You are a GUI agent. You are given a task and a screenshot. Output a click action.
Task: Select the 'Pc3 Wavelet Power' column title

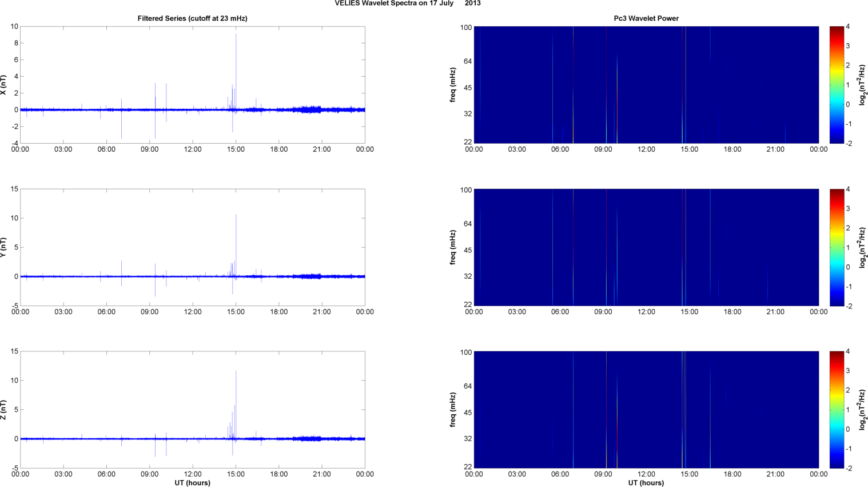pos(646,18)
